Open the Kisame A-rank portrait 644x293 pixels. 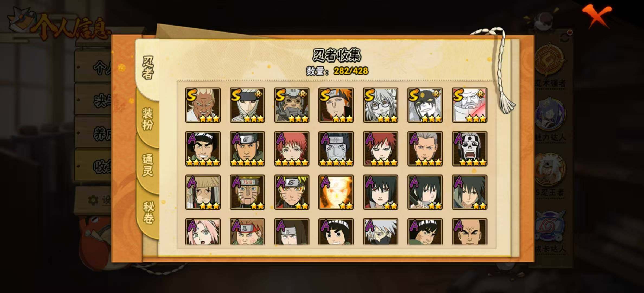pos(336,149)
